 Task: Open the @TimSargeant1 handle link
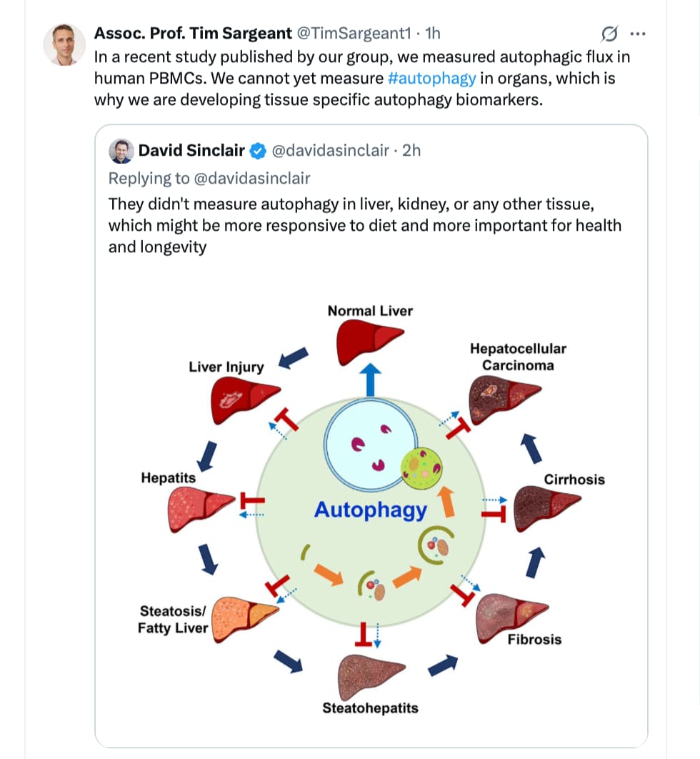coord(354,33)
